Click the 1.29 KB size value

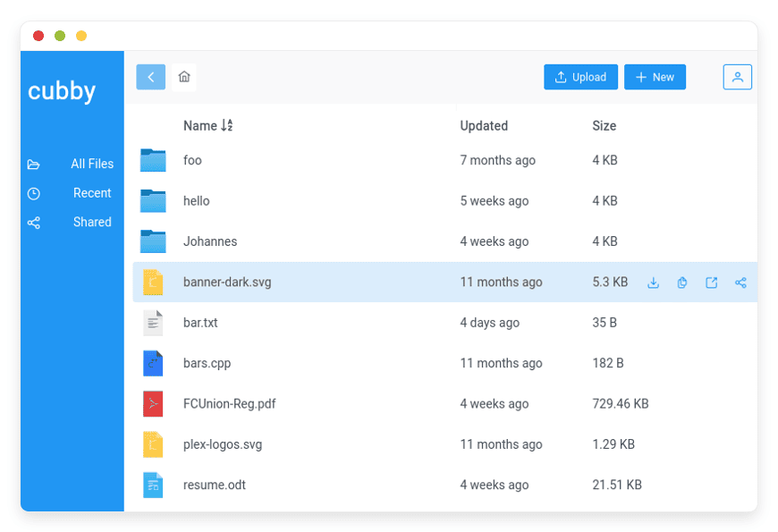pyautogui.click(x=613, y=444)
